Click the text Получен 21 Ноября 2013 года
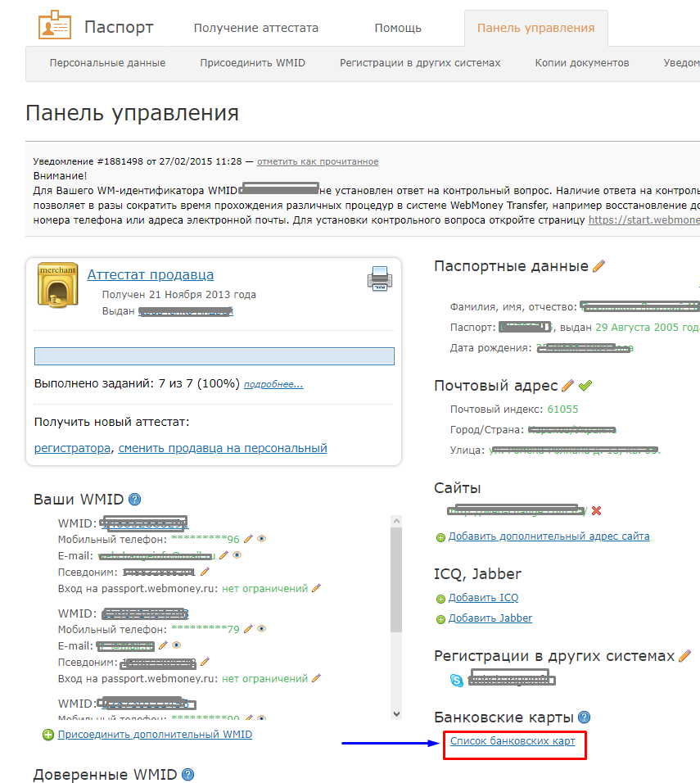Screen dimensions: 700x783 click(x=179, y=295)
